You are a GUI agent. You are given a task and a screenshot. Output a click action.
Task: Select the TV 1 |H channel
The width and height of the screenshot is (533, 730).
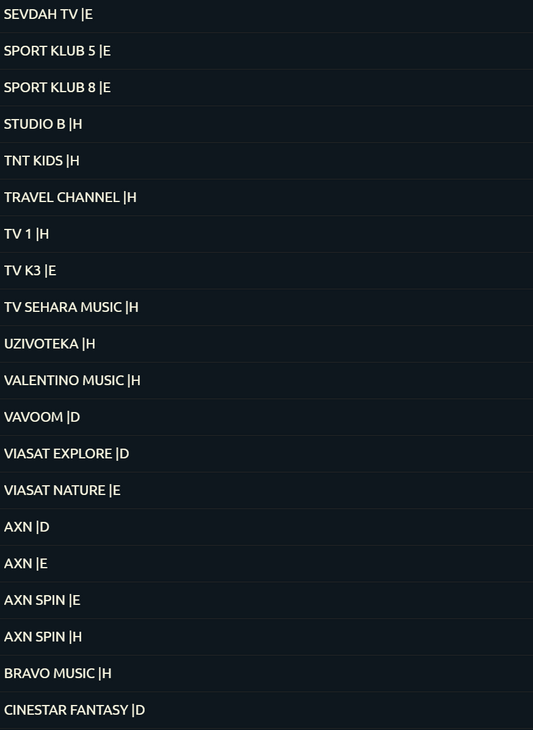click(x=266, y=234)
